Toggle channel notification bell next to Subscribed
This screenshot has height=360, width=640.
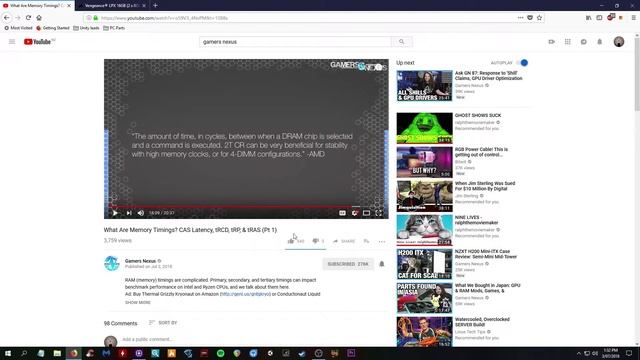coord(382,264)
